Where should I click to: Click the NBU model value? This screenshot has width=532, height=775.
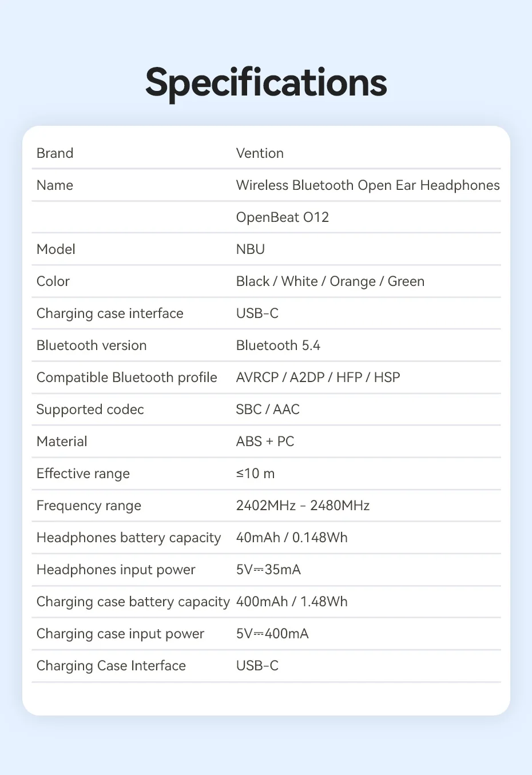250,249
